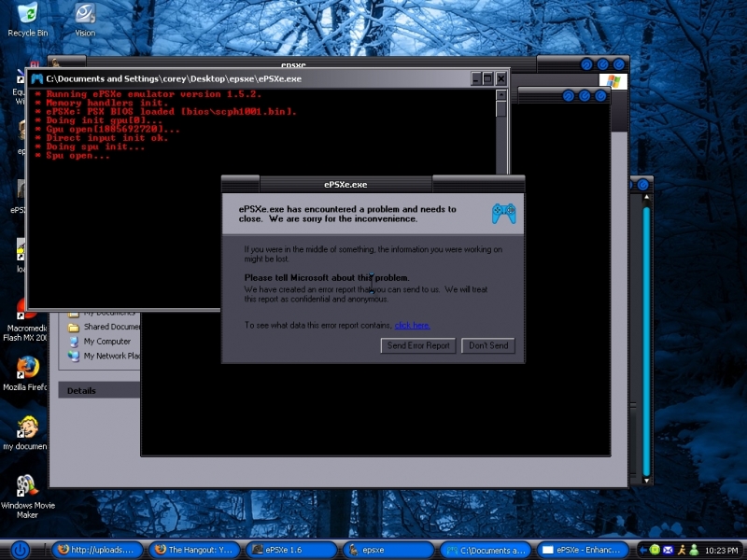Open the Start button on the taskbar

tap(20, 550)
